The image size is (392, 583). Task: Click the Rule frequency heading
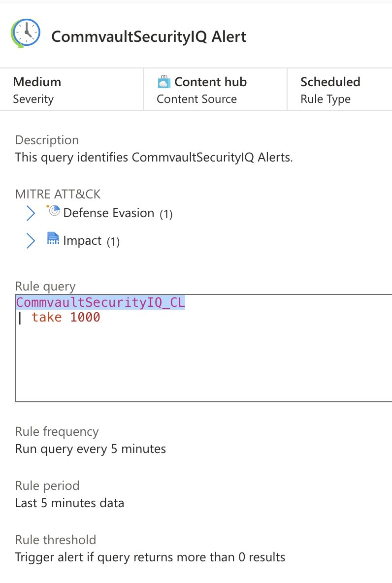[x=57, y=432]
